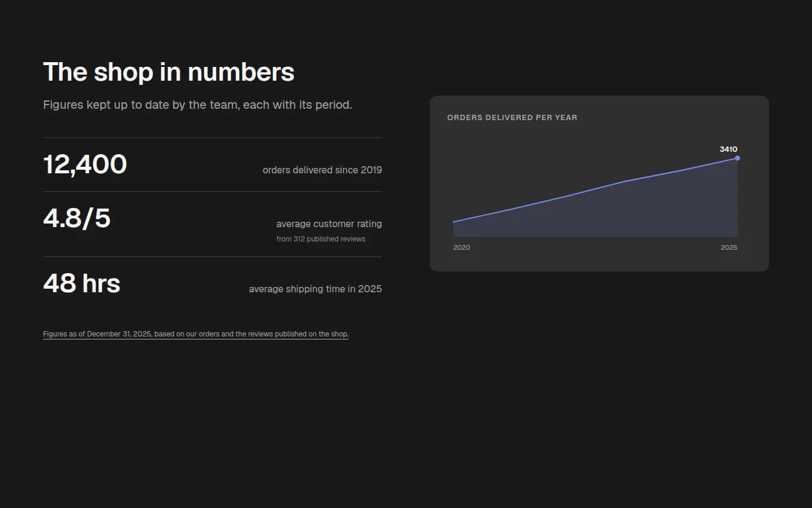This screenshot has width=812, height=508.
Task: Click the '2025' axis label under the chart
Action: [729, 247]
